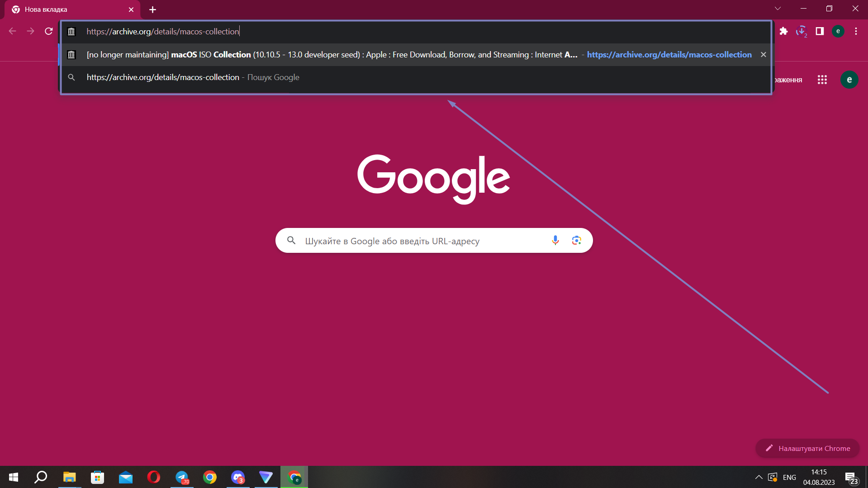Screen dimensions: 868x488
Task: Open Google Lens image search
Action: coord(576,241)
